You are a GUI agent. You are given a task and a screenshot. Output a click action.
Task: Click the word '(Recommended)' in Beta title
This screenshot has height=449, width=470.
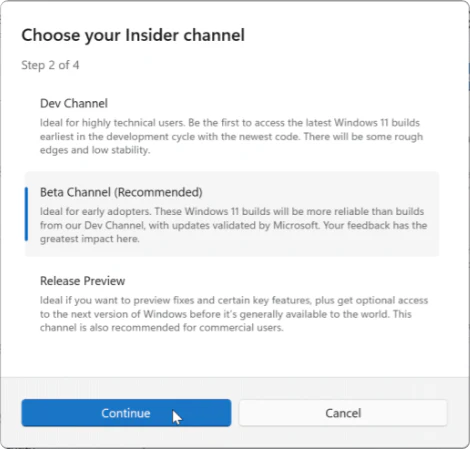coord(158,192)
